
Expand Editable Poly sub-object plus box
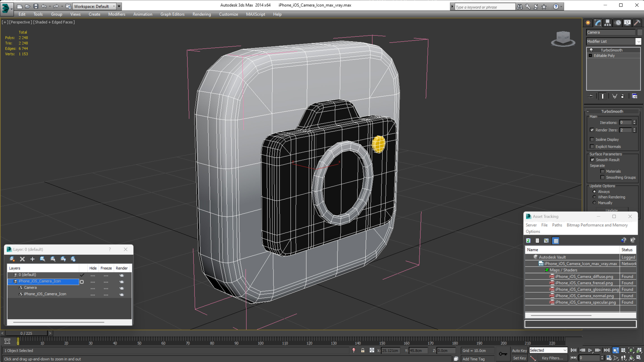pyautogui.click(x=591, y=55)
